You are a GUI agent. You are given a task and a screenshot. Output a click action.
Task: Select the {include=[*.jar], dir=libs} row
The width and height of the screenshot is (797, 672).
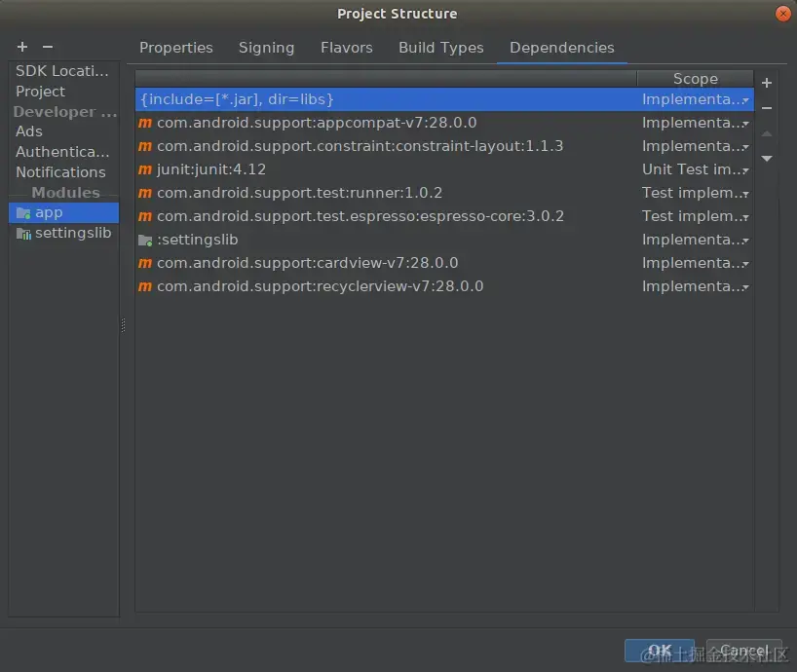point(444,99)
